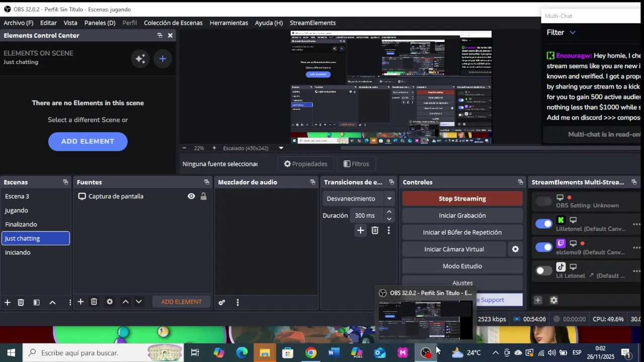Open scene filters icon in the Escenas toolbar
Viewport: 644px width, 362px height.
tap(36, 302)
